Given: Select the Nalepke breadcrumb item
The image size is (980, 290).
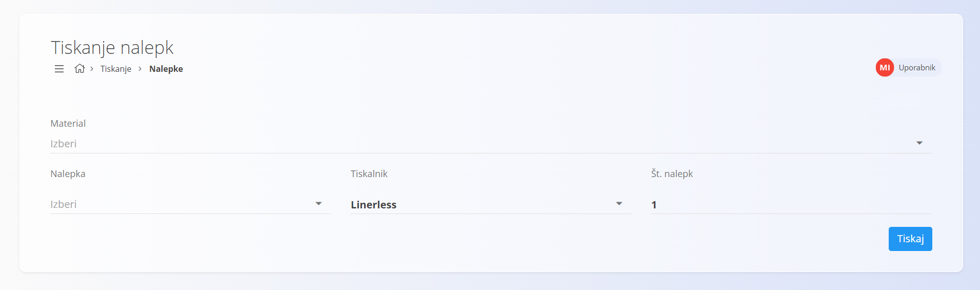Looking at the screenshot, I should pyautogui.click(x=166, y=69).
